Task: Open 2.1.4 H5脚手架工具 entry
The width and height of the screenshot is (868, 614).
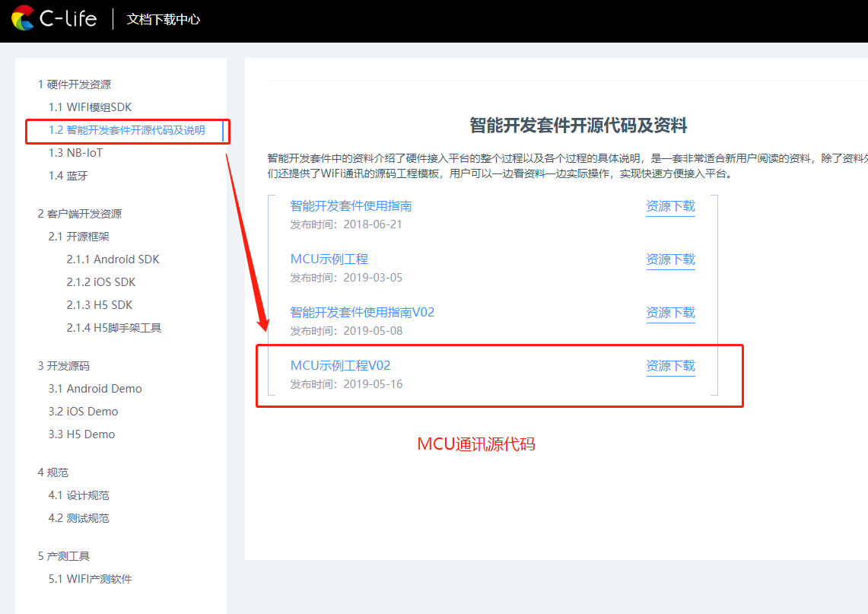Action: pos(114,328)
